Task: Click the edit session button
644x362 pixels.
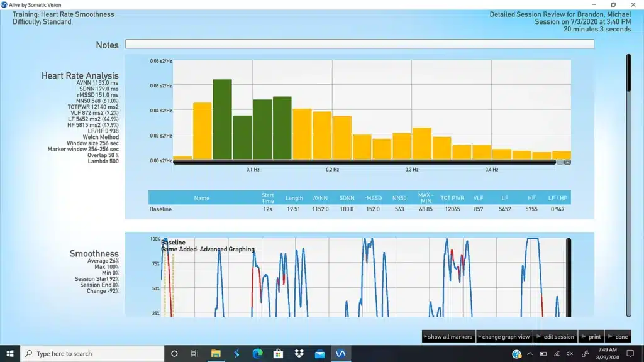Action: [555, 337]
